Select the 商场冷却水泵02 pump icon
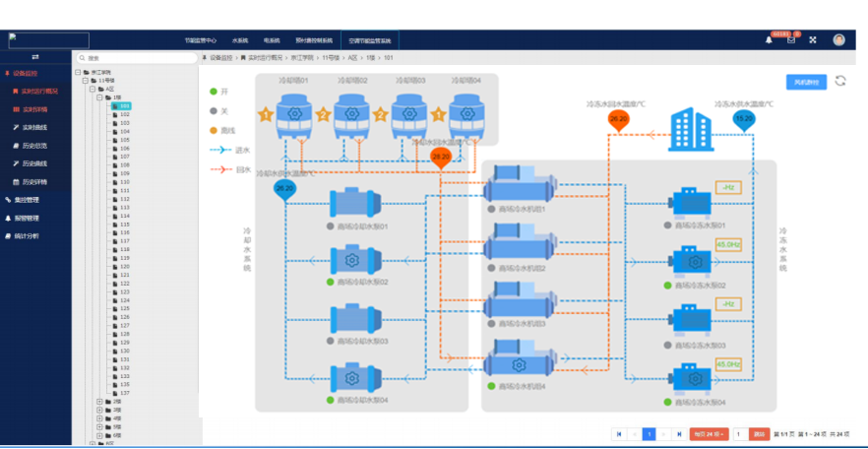 (351, 261)
